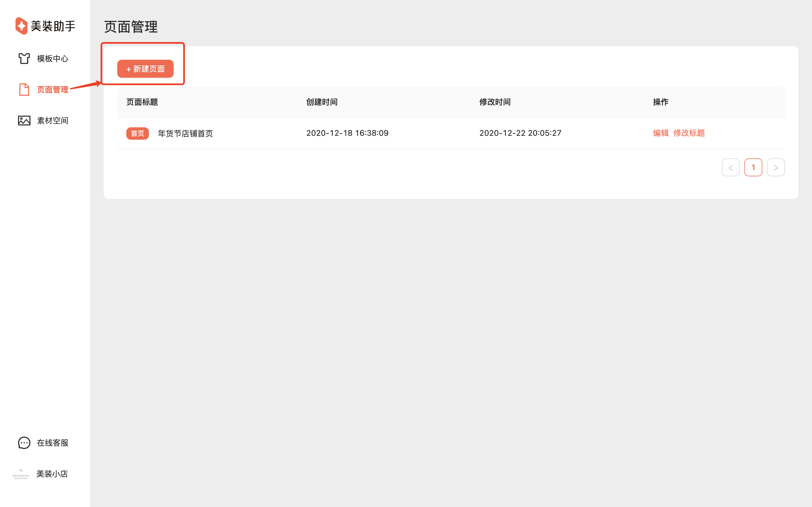Click the 美装助手 logo icon
The image size is (812, 507).
pyautogui.click(x=21, y=26)
